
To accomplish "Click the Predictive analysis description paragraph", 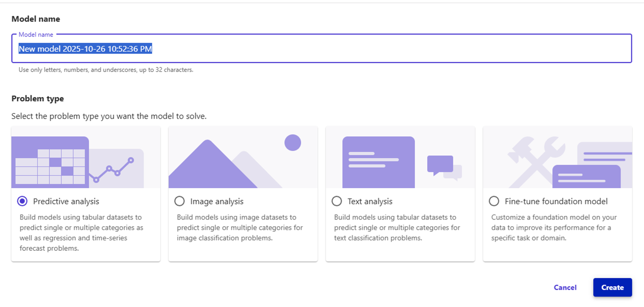I will point(81,233).
